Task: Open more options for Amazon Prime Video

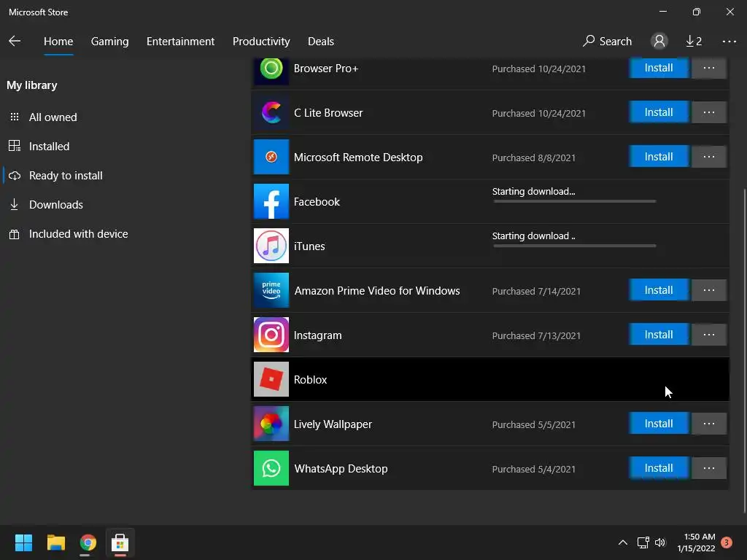Action: (x=709, y=290)
